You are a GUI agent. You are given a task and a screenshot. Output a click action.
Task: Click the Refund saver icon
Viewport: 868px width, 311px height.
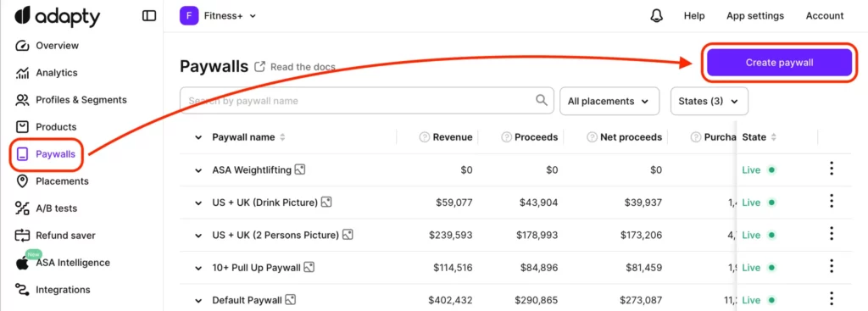point(22,236)
